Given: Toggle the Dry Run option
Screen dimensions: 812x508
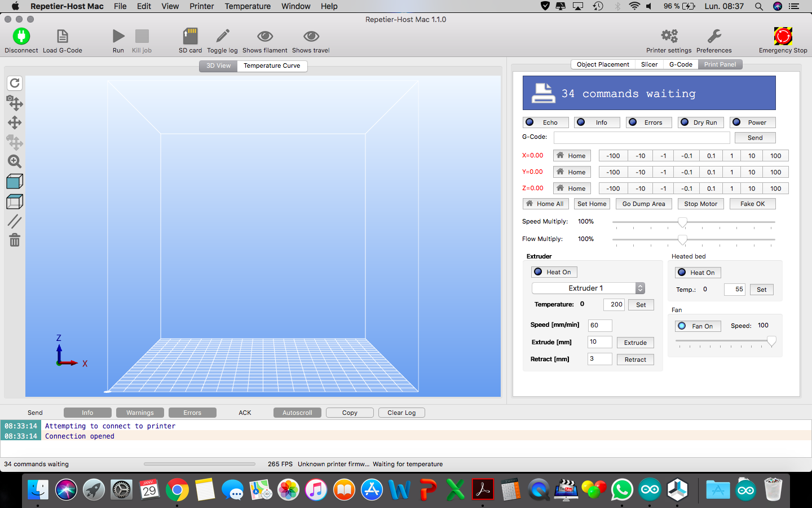Looking at the screenshot, I should pyautogui.click(x=699, y=122).
